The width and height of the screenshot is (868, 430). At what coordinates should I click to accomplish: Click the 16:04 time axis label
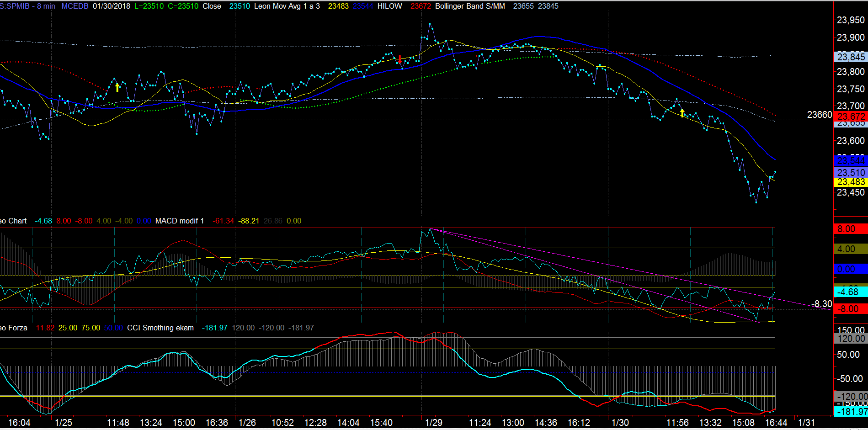(19, 423)
